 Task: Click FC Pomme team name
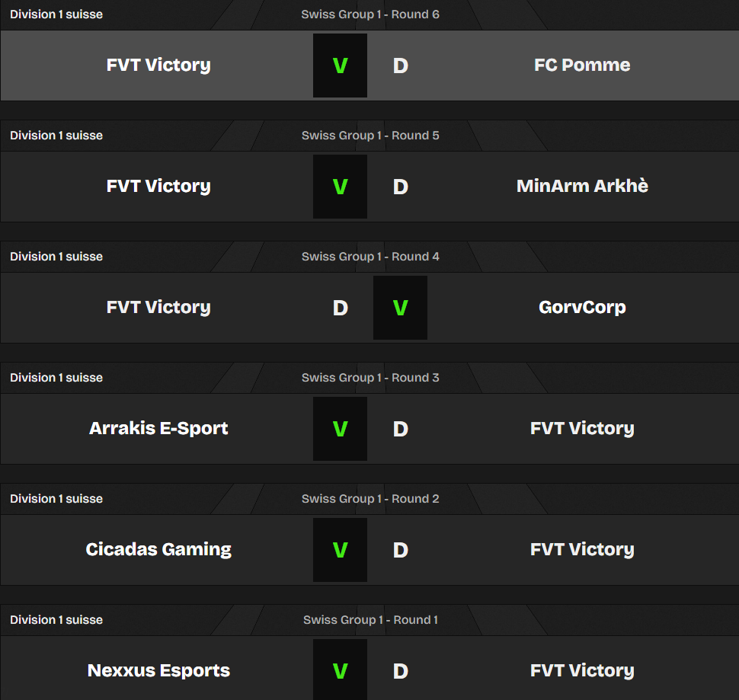click(x=582, y=65)
